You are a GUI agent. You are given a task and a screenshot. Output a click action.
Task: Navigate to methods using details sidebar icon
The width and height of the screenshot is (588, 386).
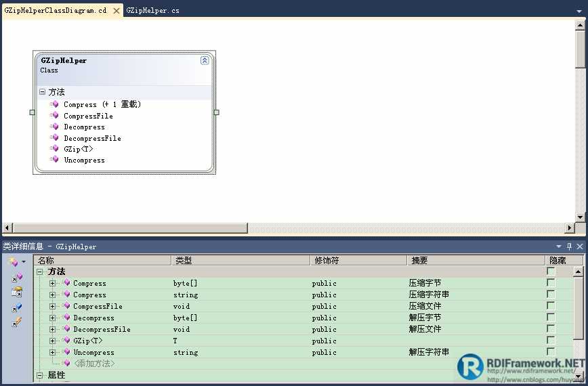(x=17, y=277)
